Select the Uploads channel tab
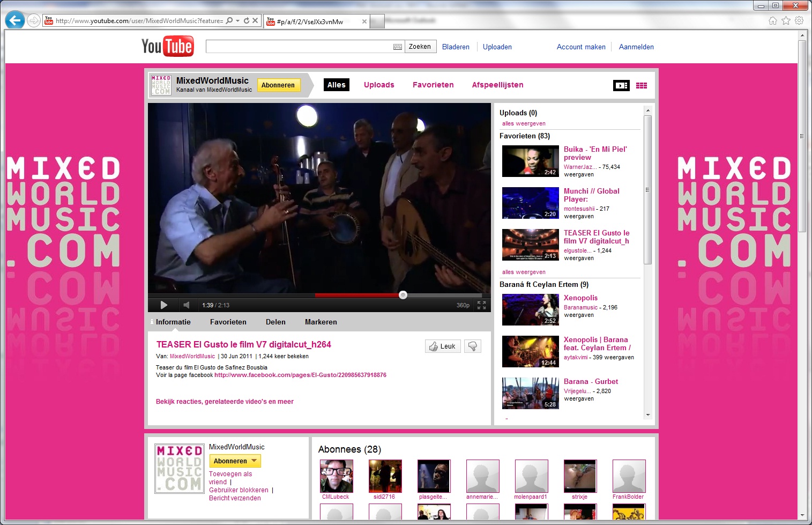Viewport: 812px width, 525px height. [x=378, y=85]
